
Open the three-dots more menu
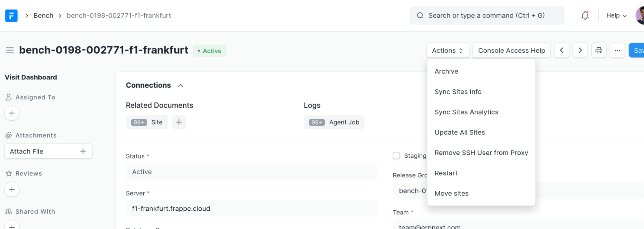(x=617, y=50)
